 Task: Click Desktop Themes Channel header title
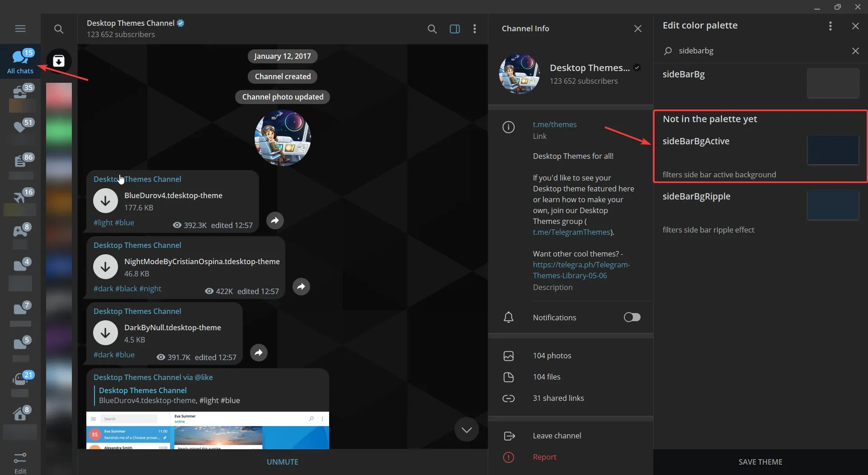pos(131,23)
